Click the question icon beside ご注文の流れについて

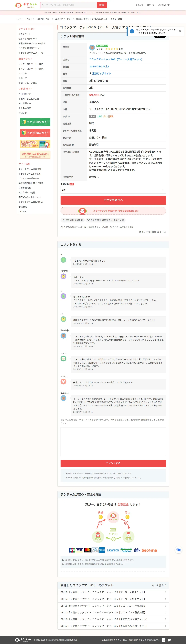coord(62,227)
